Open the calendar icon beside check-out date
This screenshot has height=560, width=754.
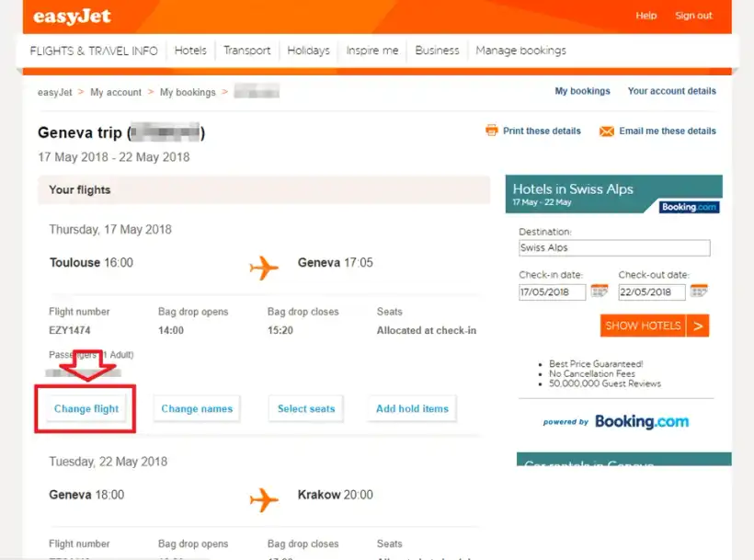(699, 291)
